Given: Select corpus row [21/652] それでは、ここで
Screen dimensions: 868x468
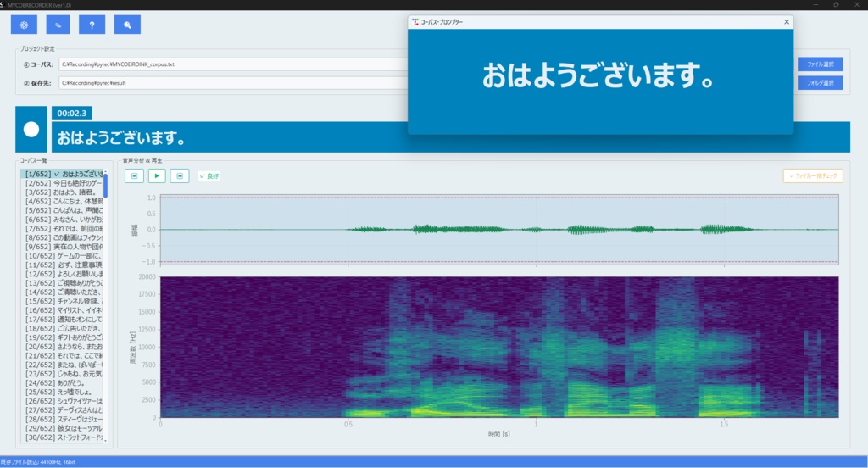Looking at the screenshot, I should coord(62,355).
